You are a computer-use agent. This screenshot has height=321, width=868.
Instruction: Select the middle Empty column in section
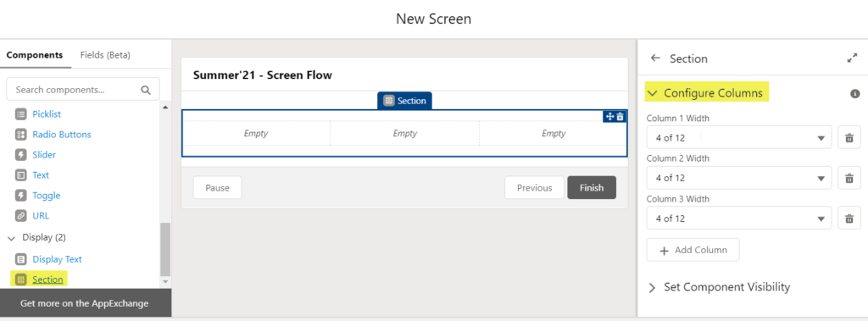tap(404, 133)
